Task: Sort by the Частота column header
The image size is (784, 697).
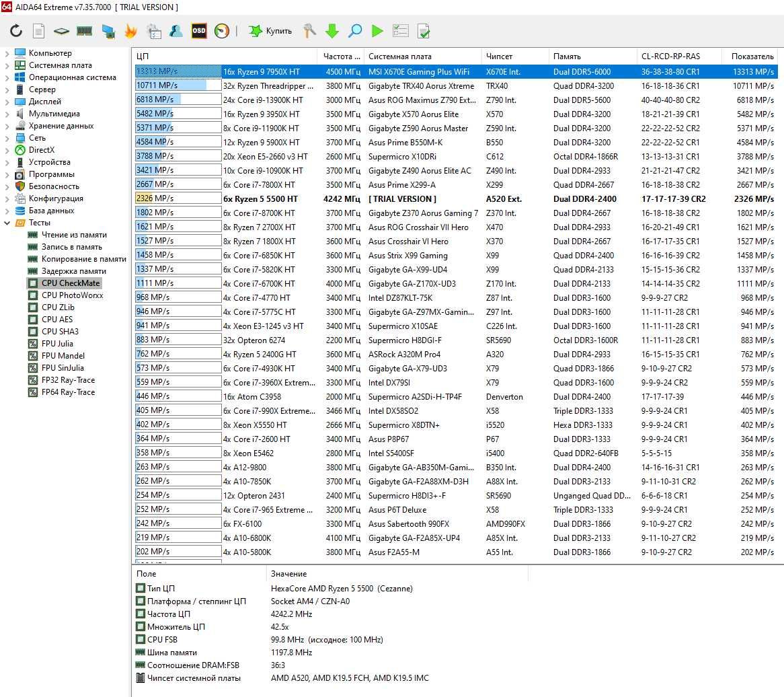Action: pos(340,56)
